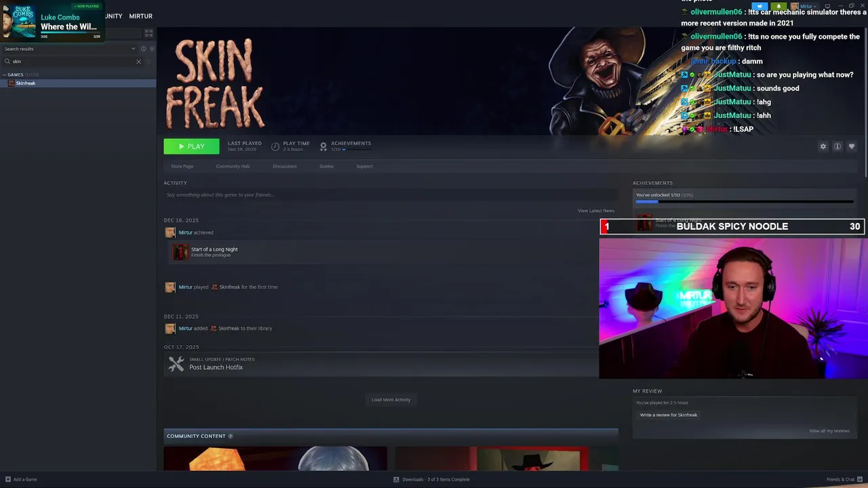Open the game settings gear icon
The image size is (868, 488).
tap(823, 146)
